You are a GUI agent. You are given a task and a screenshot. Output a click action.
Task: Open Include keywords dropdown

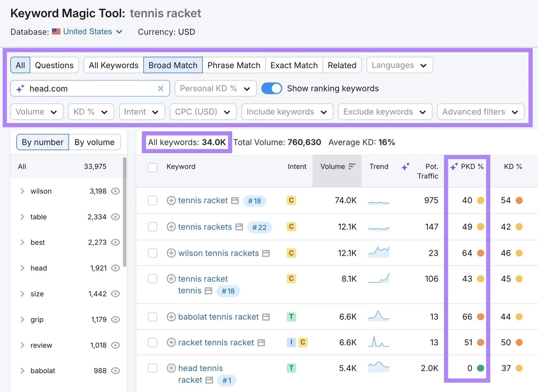[x=287, y=112]
